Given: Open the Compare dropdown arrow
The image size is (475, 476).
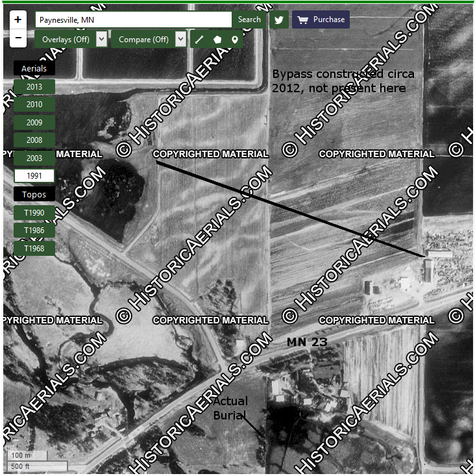Looking at the screenshot, I should point(180,40).
